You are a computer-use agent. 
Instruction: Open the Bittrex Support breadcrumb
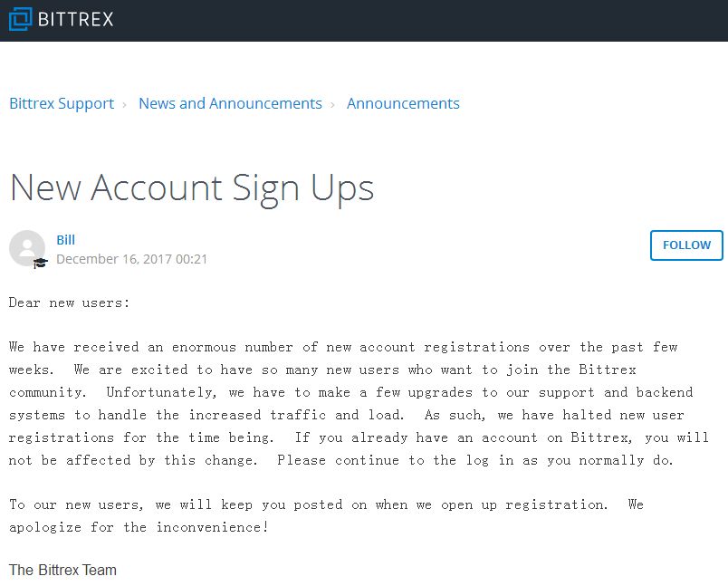pyautogui.click(x=62, y=103)
